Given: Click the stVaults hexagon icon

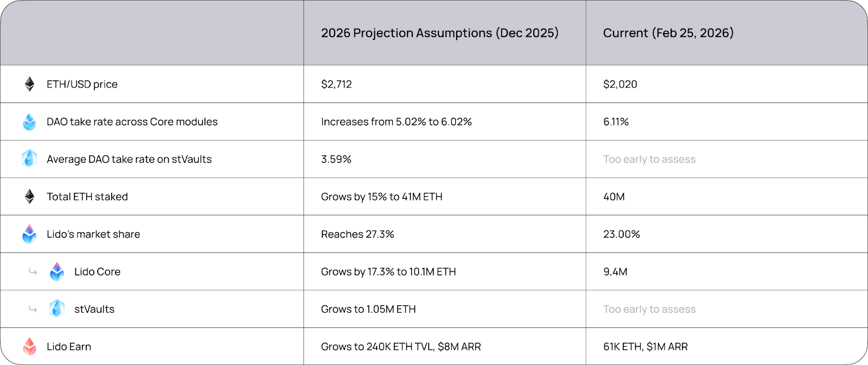Looking at the screenshot, I should click(57, 309).
